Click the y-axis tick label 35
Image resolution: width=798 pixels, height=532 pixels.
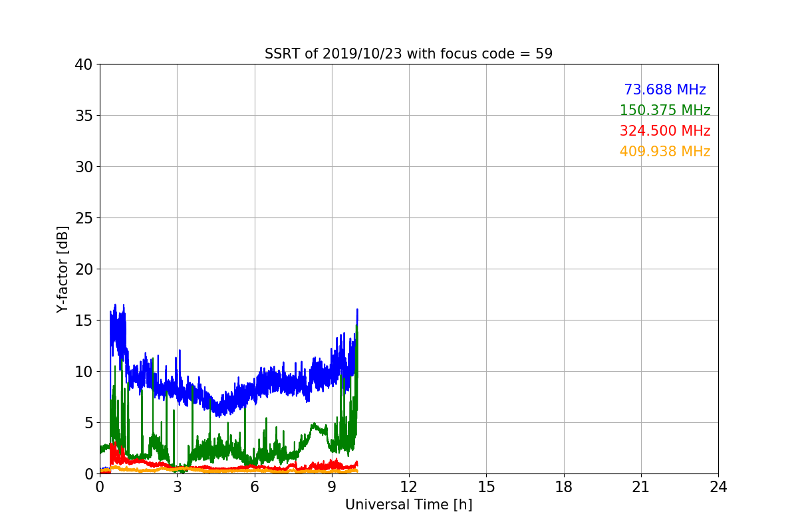coord(83,116)
